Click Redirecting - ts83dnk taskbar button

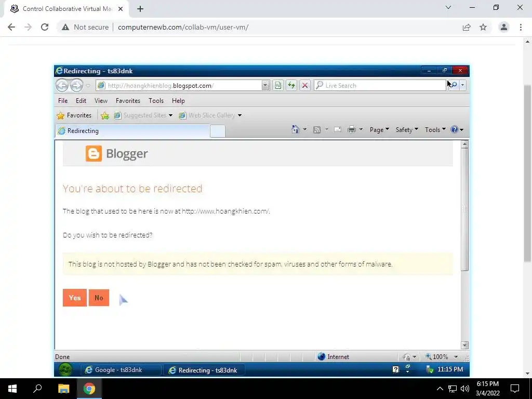coord(204,370)
